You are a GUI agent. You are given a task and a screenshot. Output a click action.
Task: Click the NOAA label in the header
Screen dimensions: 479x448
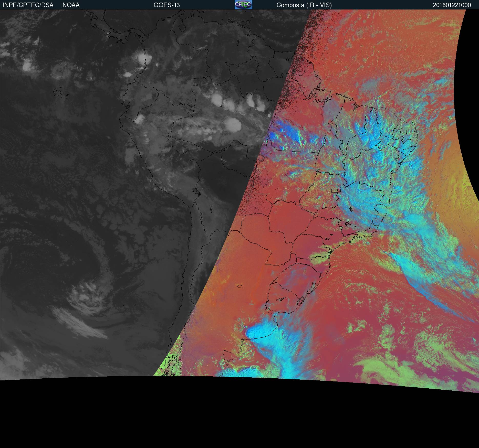[x=71, y=5]
